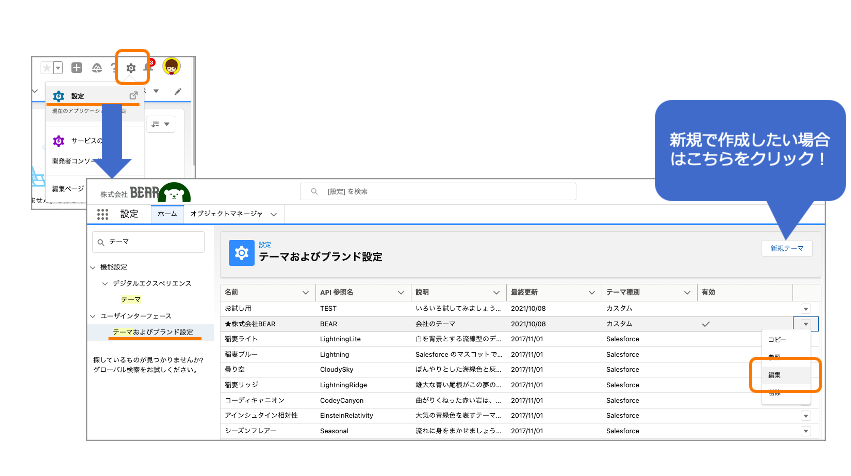Image resolution: width=851 pixels, height=476 pixels.
Task: Click the sidebar quick find field showing テーマ
Action: (x=149, y=242)
